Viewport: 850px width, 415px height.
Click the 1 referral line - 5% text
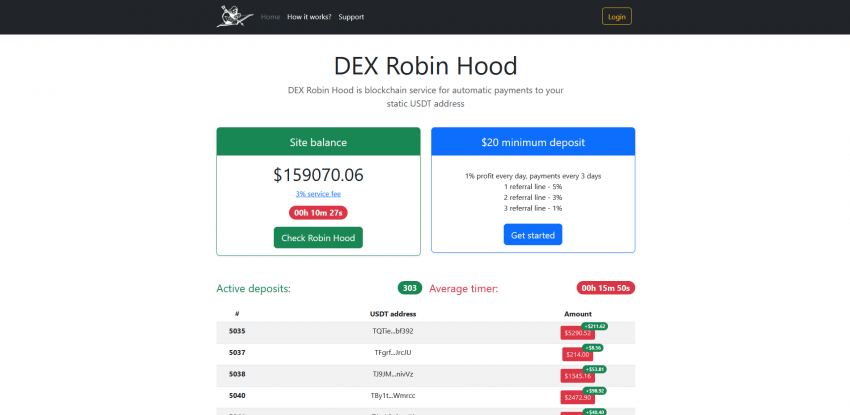(533, 186)
